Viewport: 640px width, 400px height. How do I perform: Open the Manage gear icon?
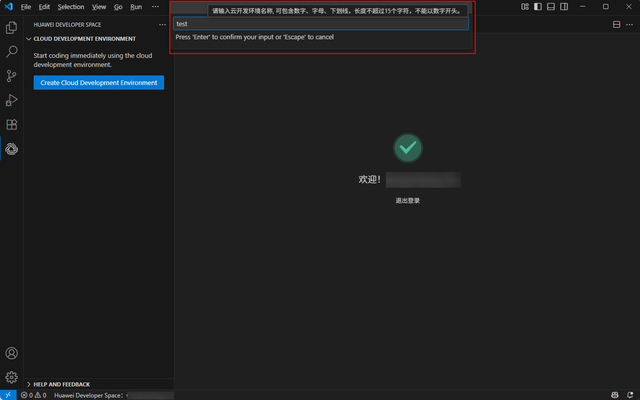pos(12,377)
